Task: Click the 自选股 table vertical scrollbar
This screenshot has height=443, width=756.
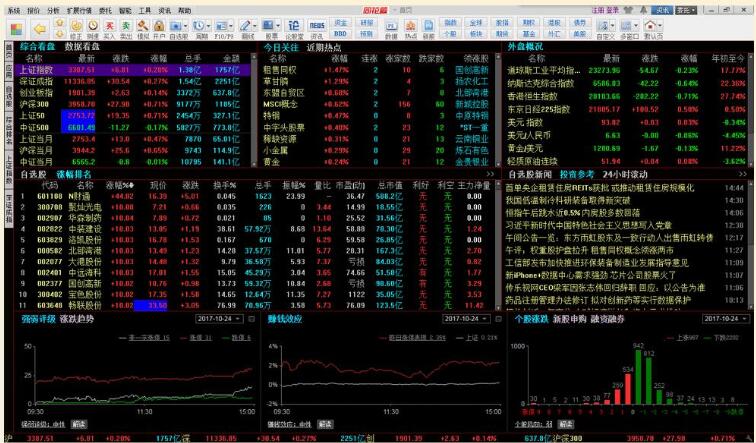Action: (499, 245)
